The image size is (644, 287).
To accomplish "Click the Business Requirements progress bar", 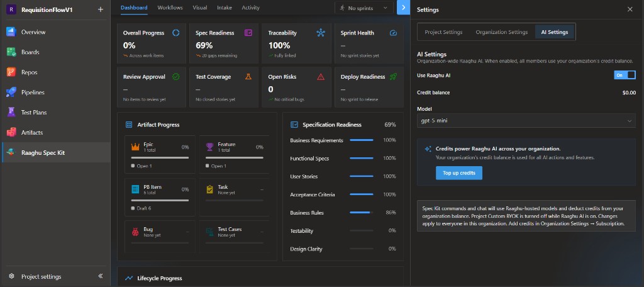I will [362, 140].
